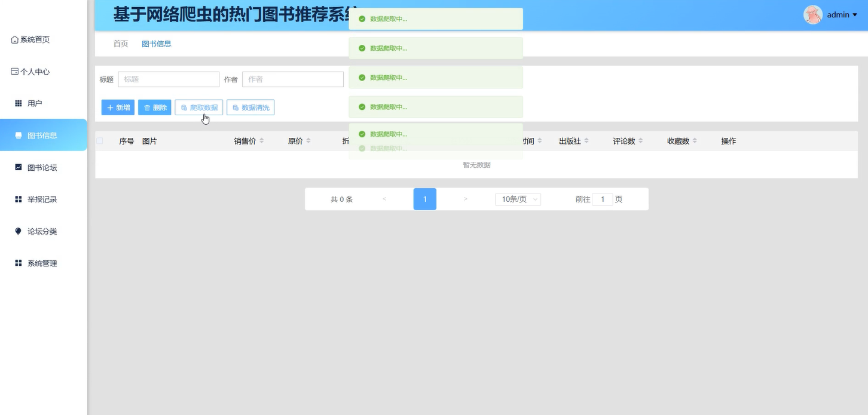This screenshot has height=415, width=868.
Task: Click the 论坛分类 sidebar icon
Action: (x=17, y=231)
